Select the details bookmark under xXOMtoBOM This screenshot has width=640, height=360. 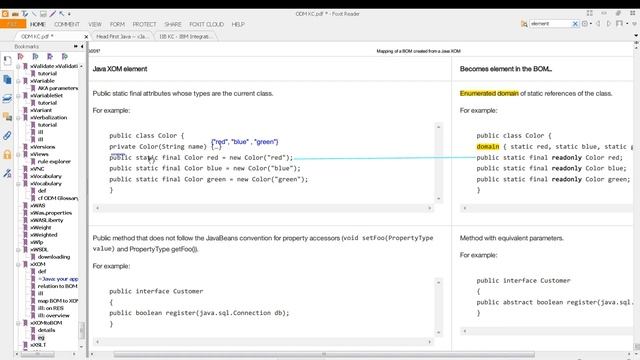click(46, 330)
